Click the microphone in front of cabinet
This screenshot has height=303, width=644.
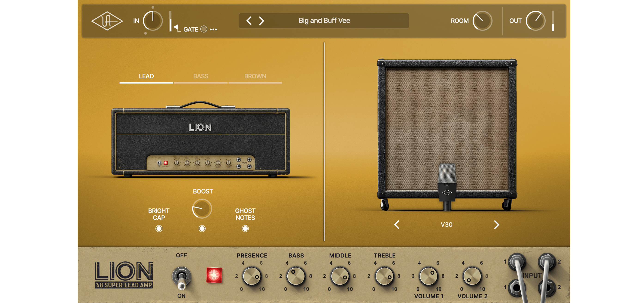tap(447, 187)
